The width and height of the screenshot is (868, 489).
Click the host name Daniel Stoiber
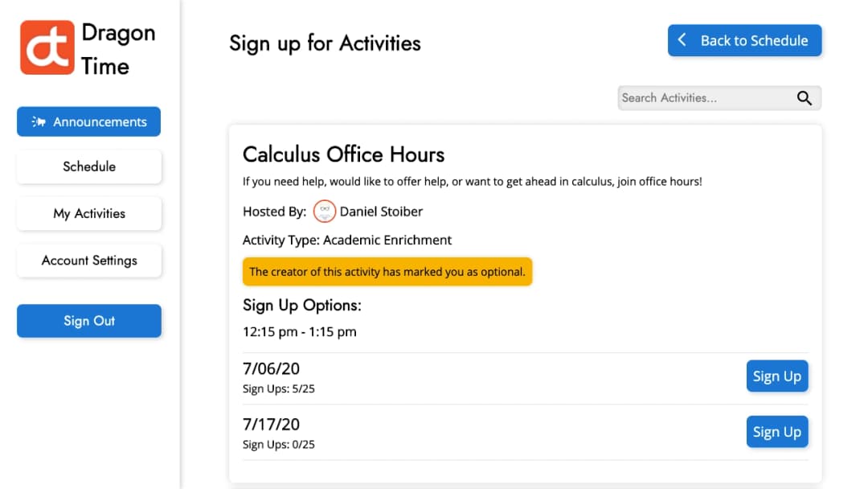pos(381,212)
